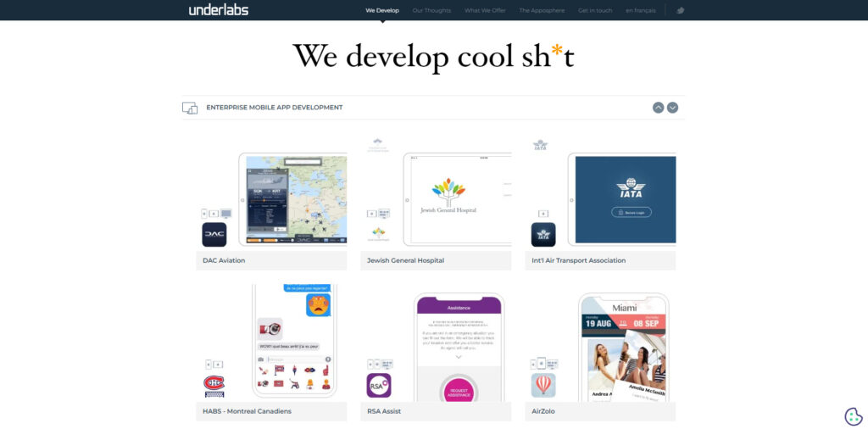Click device icons above AirZolo icon
868x429 pixels.
[x=544, y=364]
